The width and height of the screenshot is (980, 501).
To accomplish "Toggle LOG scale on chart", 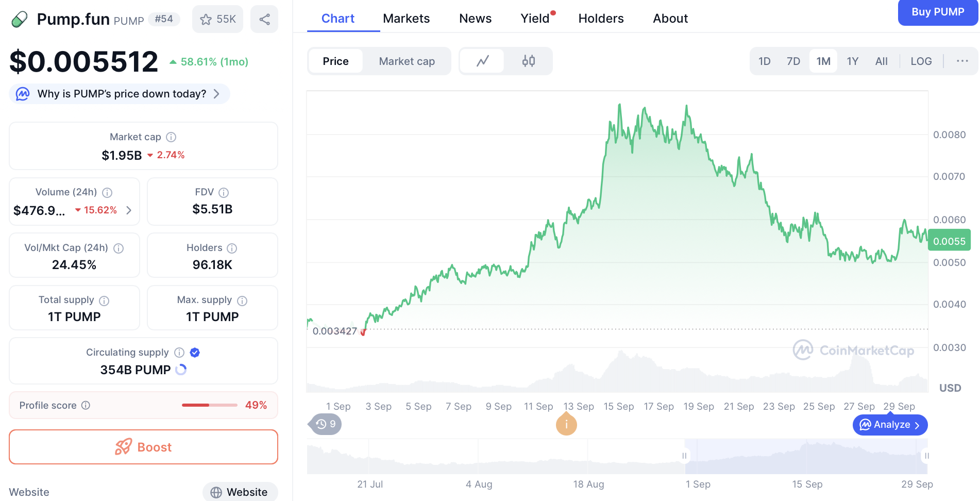I will coord(921,61).
